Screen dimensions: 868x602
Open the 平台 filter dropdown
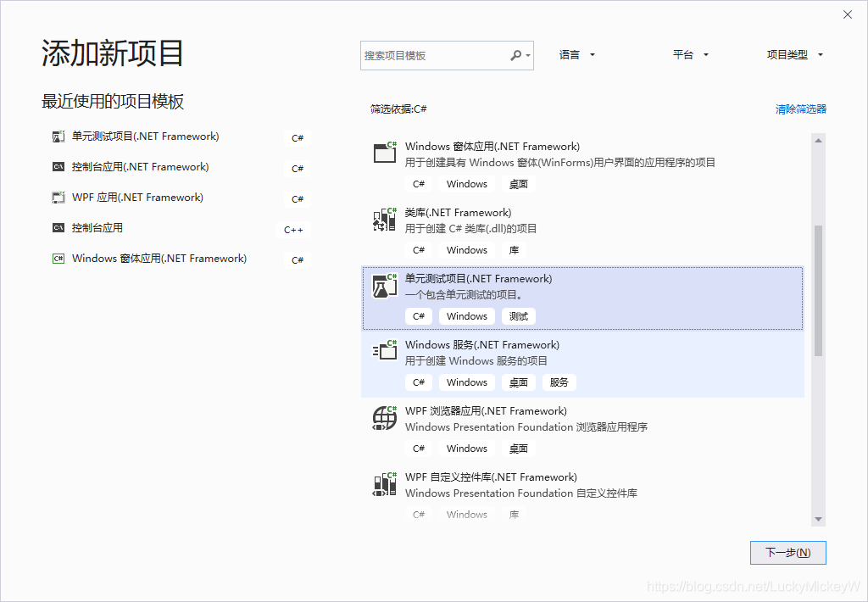coord(690,55)
